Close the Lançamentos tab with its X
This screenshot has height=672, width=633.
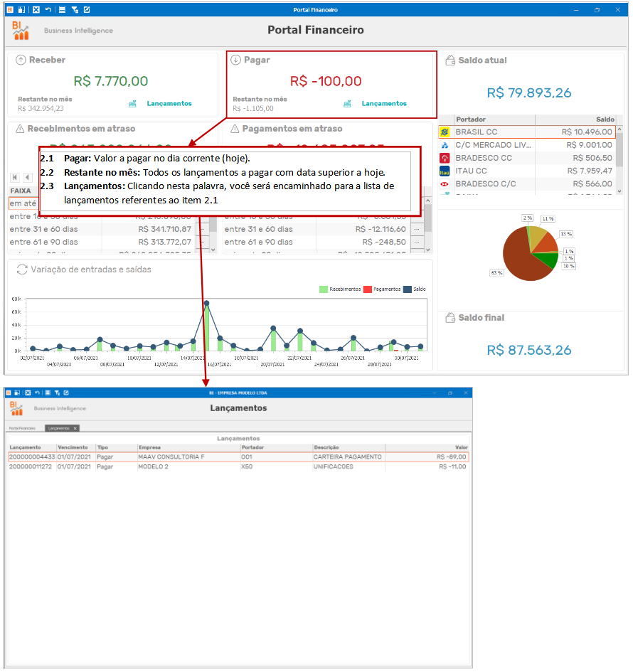[x=75, y=428]
